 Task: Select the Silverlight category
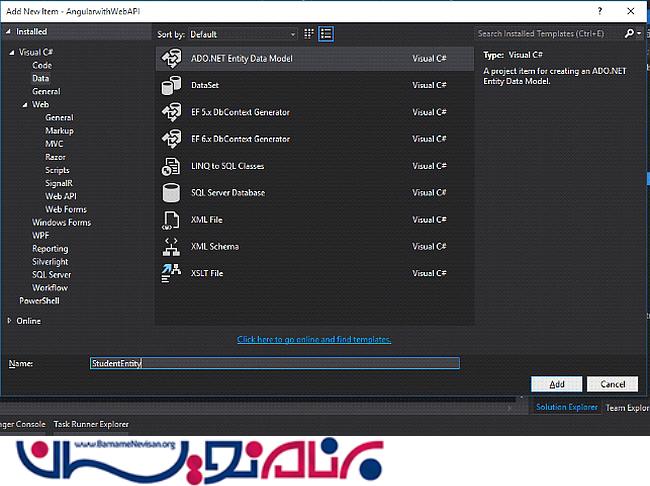coord(50,262)
